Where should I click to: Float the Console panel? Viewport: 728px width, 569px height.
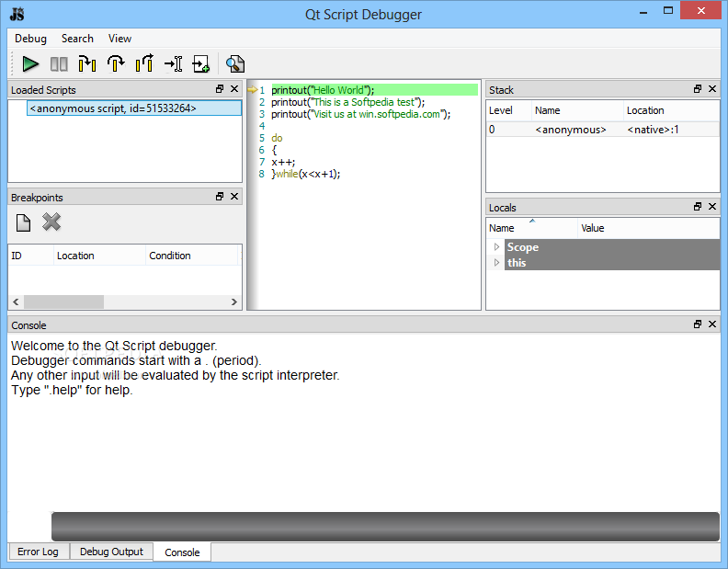coord(698,324)
